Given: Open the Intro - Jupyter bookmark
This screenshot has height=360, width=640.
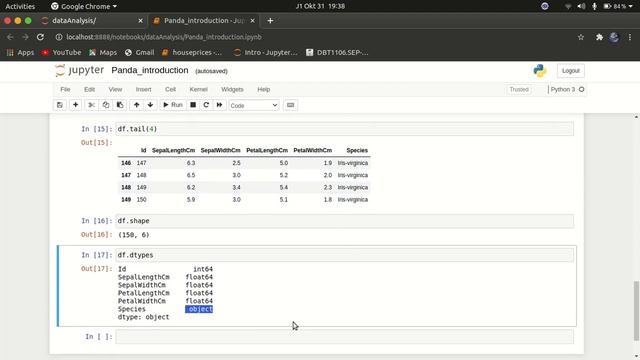Looking at the screenshot, I should 266,52.
